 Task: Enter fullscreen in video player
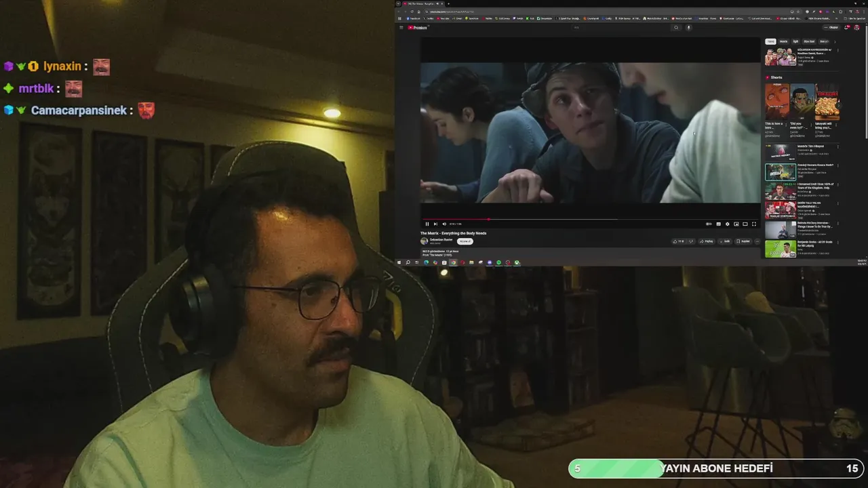(x=753, y=224)
